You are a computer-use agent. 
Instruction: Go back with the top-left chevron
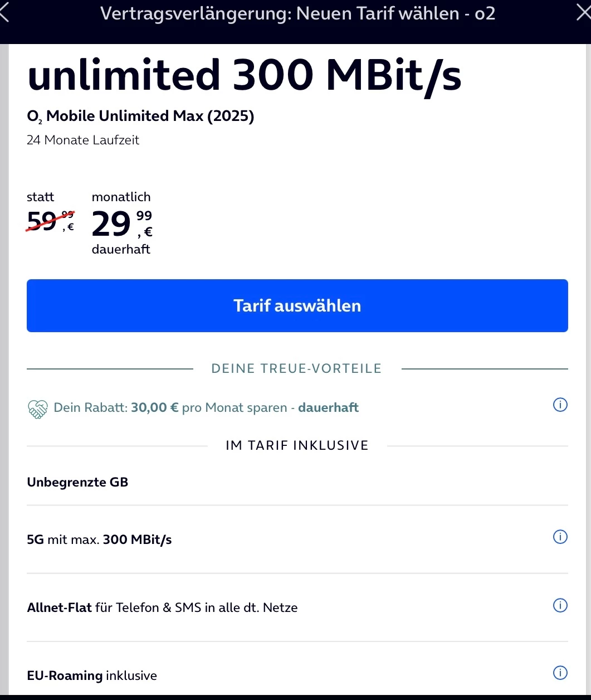4,13
